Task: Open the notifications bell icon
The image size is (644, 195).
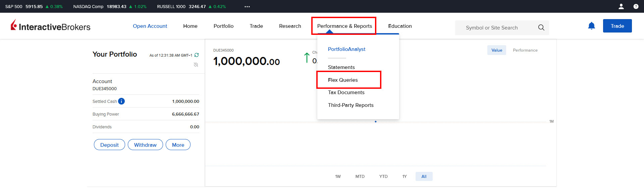Action: (x=592, y=26)
